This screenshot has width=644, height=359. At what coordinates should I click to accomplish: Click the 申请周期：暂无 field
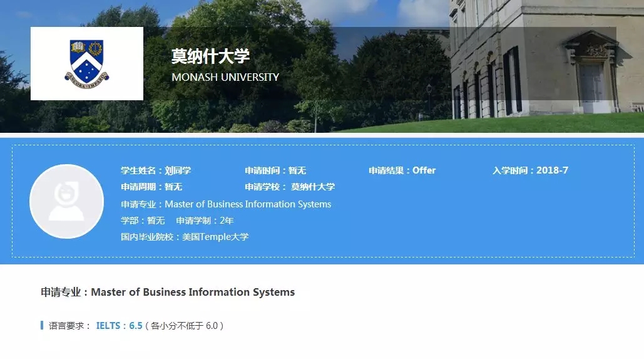tap(151, 187)
